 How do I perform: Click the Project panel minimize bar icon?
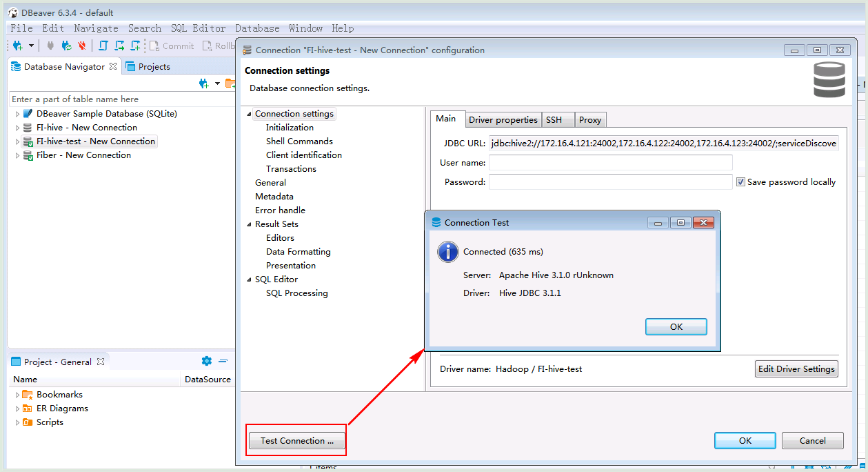pos(223,361)
